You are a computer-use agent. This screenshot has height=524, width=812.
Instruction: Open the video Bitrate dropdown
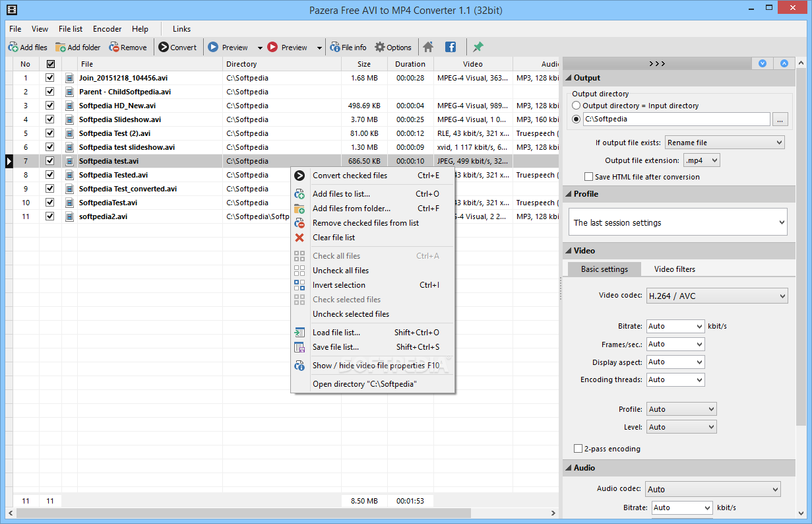[x=675, y=326]
